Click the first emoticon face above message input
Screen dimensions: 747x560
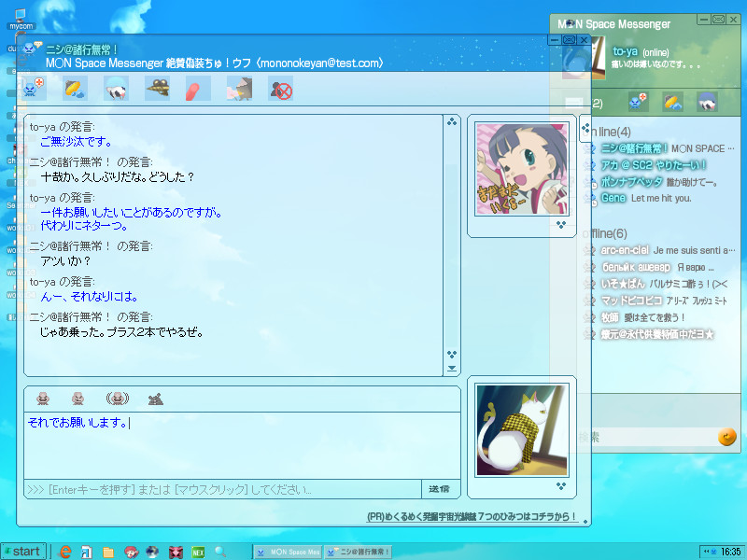[x=43, y=399]
